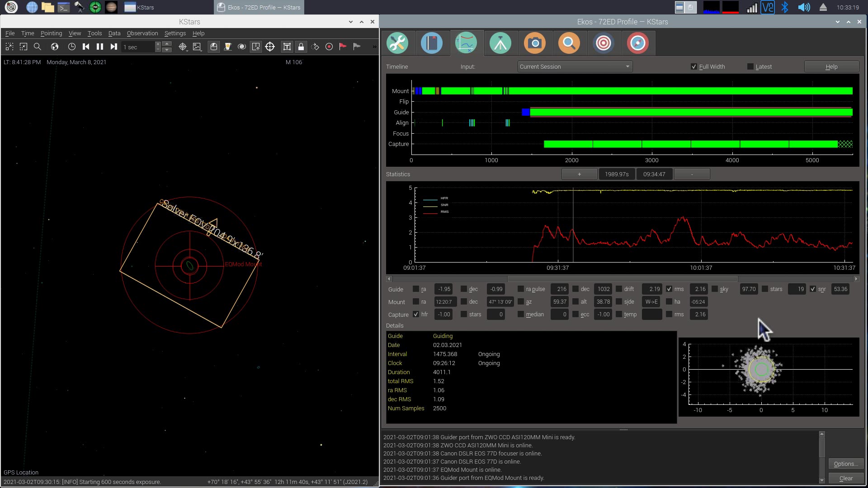The height and width of the screenshot is (488, 868).
Task: Click the image picture icon in KStars toolbar
Action: tap(197, 47)
